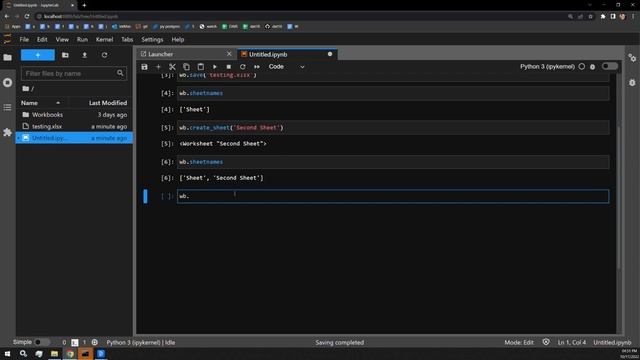Viewport: 640px width, 360px height.
Task: Open browser extensions puzzle icon
Action: [x=603, y=16]
